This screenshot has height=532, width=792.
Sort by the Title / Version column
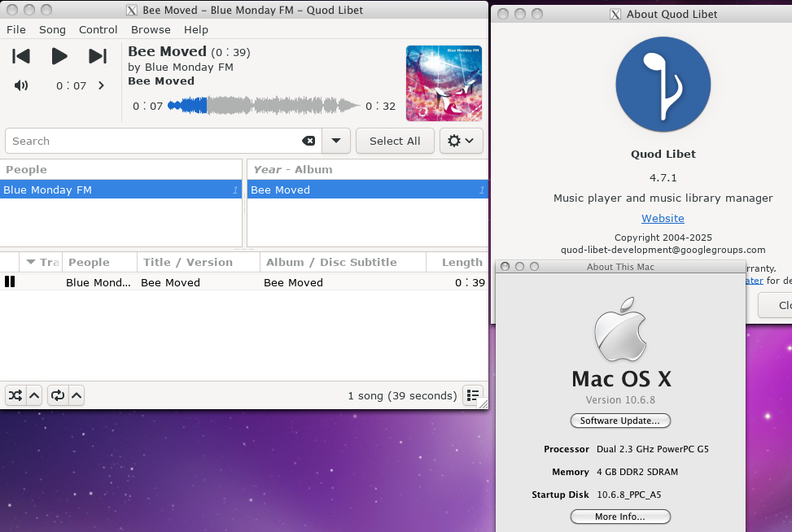(199, 262)
